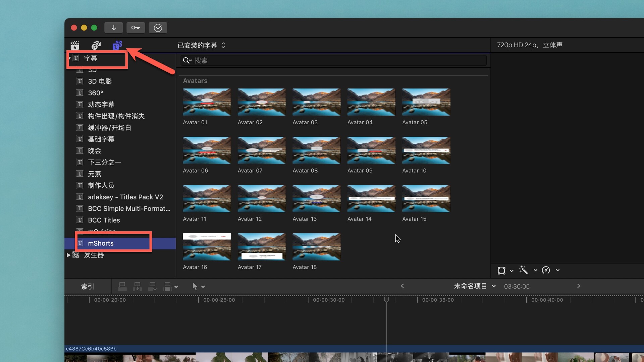The image size is (644, 362).
Task: Select the Avatar 09 title thumbnail
Action: point(371,150)
